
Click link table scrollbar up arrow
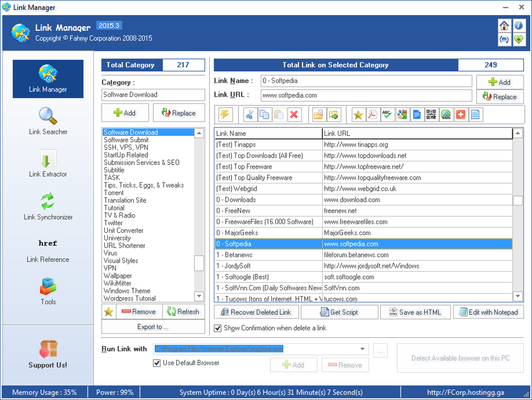(x=518, y=133)
